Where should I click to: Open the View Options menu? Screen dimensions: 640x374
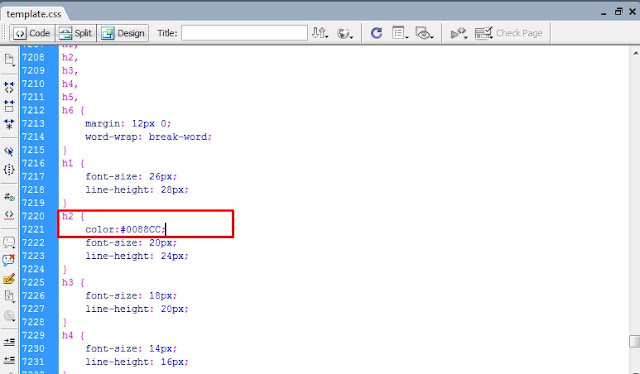[x=400, y=33]
